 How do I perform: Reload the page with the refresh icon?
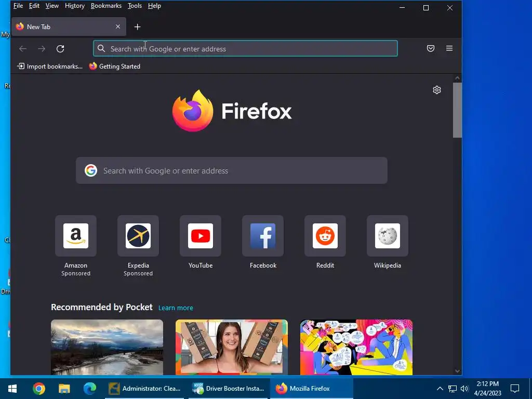coord(60,49)
